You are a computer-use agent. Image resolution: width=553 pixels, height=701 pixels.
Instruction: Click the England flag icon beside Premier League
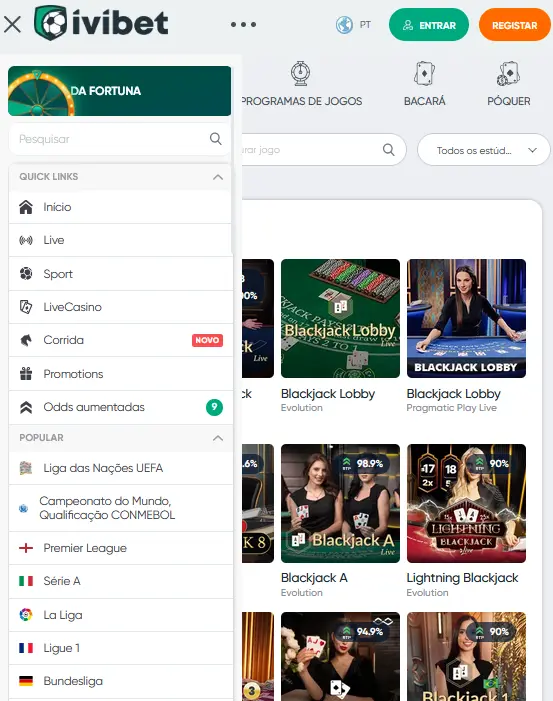[x=26, y=548]
